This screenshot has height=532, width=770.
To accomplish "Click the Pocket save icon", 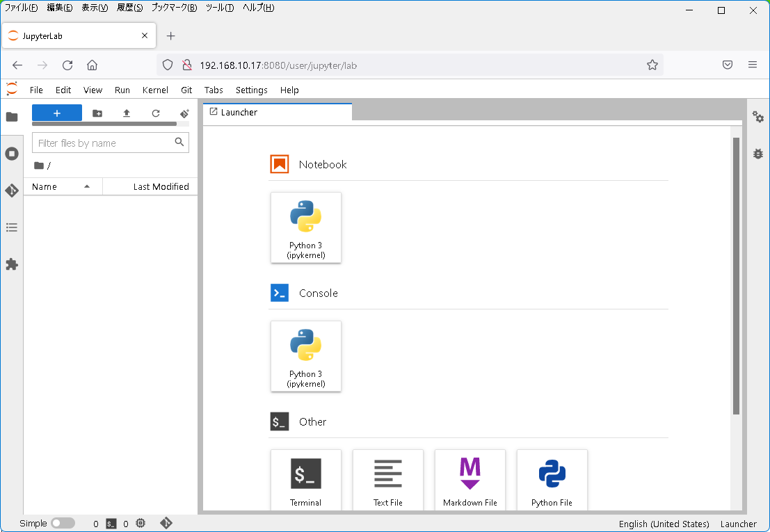I will 728,65.
